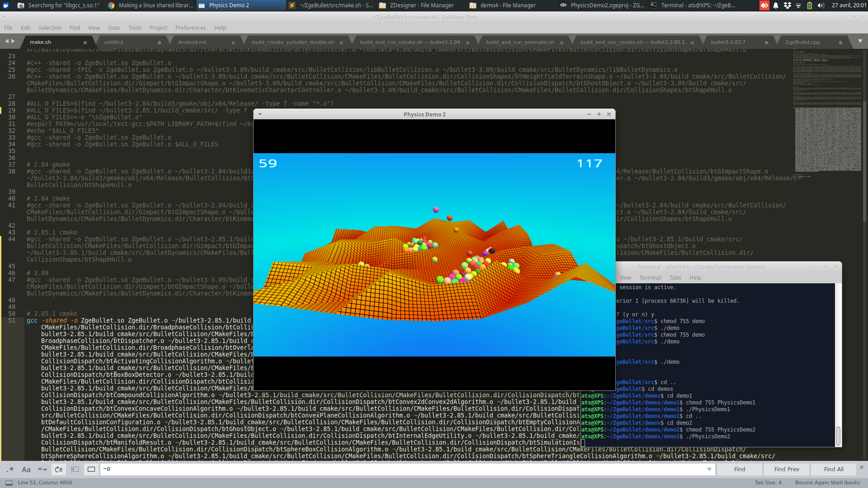Open the Tab Size: 4 selector
The width and height of the screenshot is (868, 488).
tap(768, 483)
